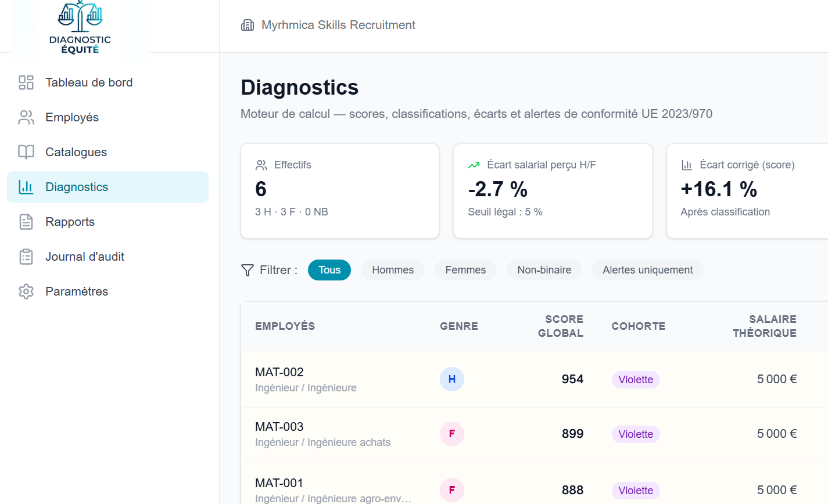Click the Catalogues book icon

point(26,152)
